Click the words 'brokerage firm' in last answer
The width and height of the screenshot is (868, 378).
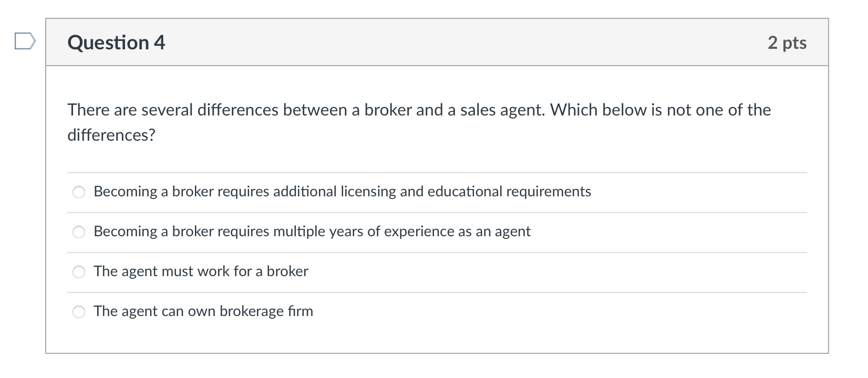tap(266, 311)
